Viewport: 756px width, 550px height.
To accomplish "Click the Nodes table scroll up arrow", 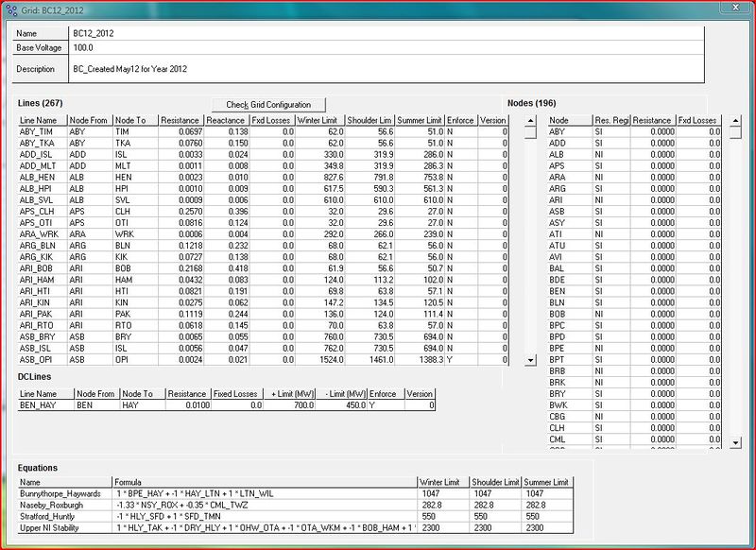I will click(735, 121).
